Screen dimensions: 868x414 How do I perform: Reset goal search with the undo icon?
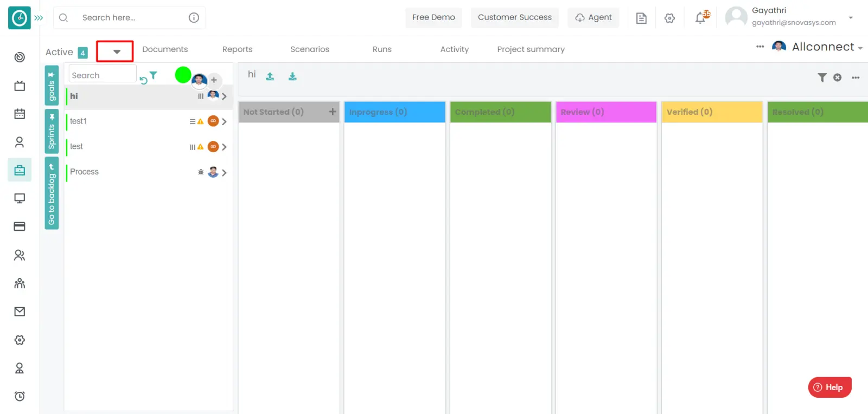point(143,80)
